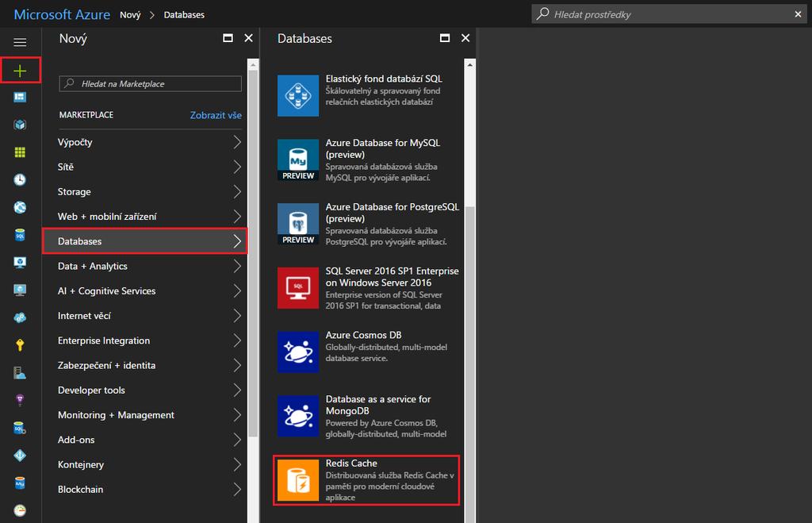This screenshot has height=523, width=812.
Task: Open the Redis Cache title
Action: pos(351,463)
